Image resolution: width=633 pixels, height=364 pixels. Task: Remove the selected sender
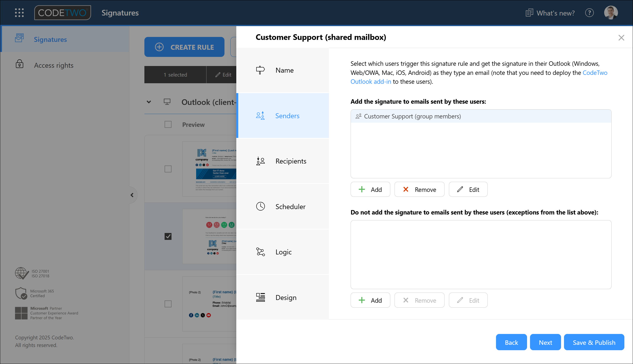[x=419, y=189]
